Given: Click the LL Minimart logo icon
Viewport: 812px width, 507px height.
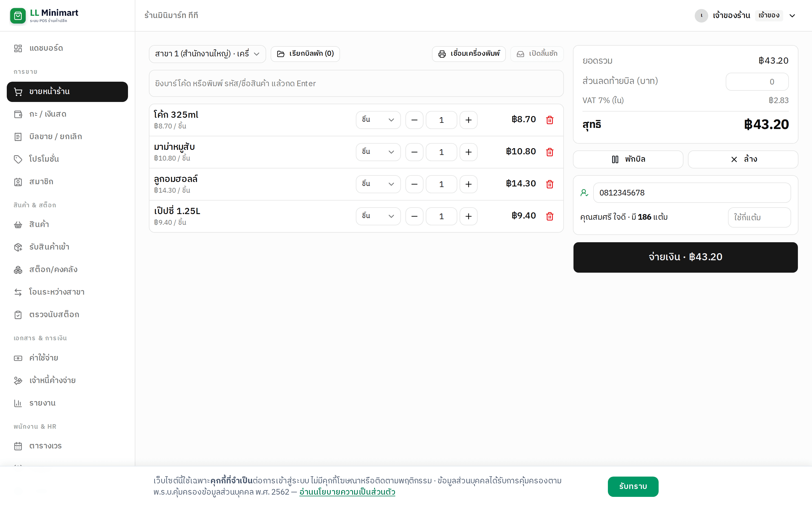Looking at the screenshot, I should click(18, 15).
